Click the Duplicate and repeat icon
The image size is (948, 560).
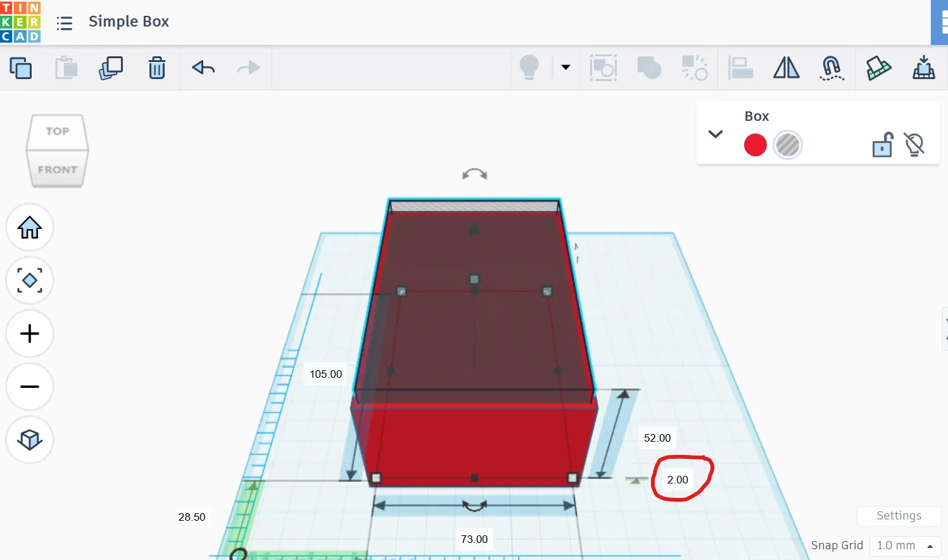coord(111,68)
